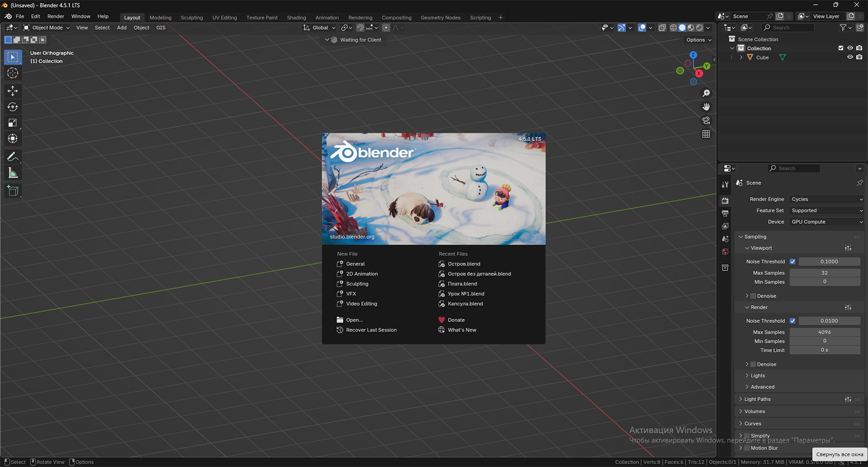The height and width of the screenshot is (467, 868).
Task: Open the Scene properties tab icon
Action: 725,239
